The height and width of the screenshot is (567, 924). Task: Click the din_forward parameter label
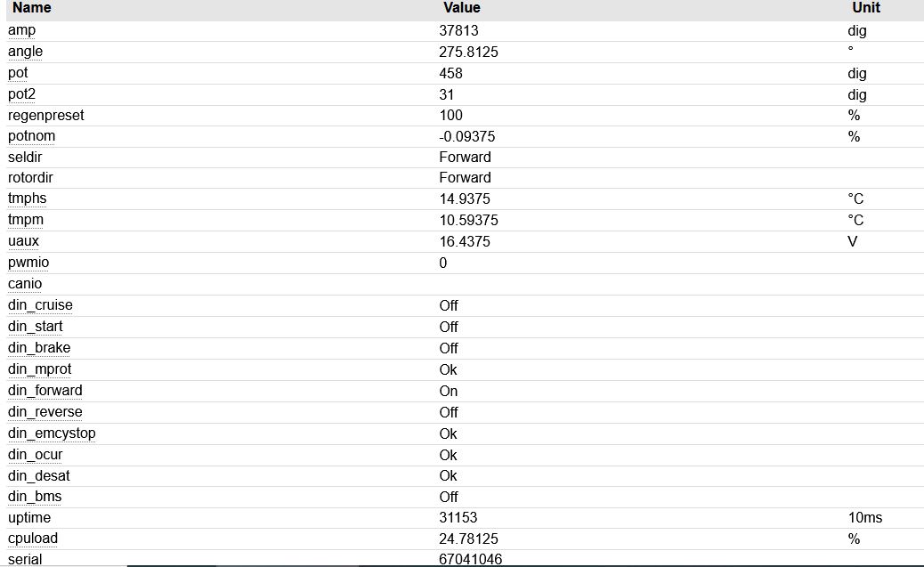(x=45, y=391)
